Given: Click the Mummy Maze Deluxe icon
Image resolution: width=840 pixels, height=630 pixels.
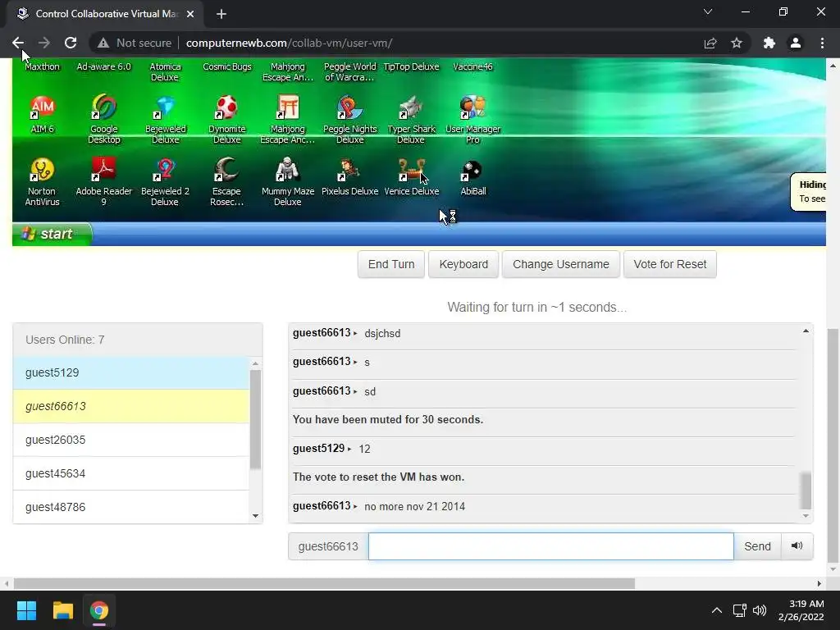Looking at the screenshot, I should [x=288, y=170].
